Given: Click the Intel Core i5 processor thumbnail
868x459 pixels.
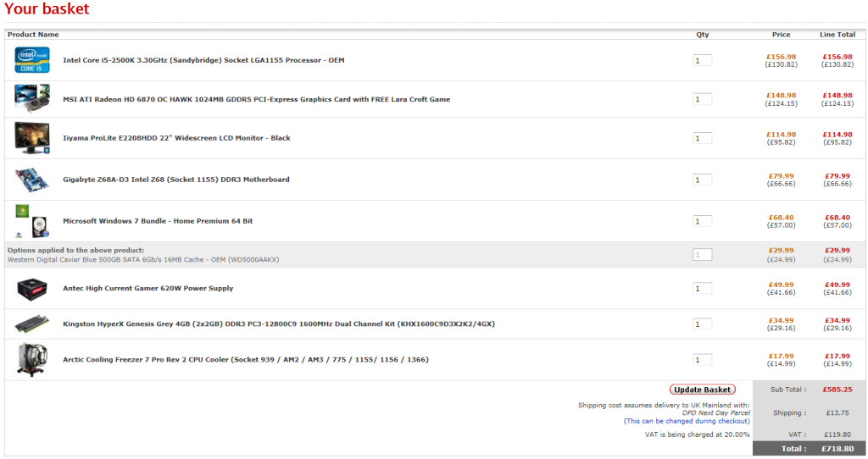Looking at the screenshot, I should click(x=32, y=60).
